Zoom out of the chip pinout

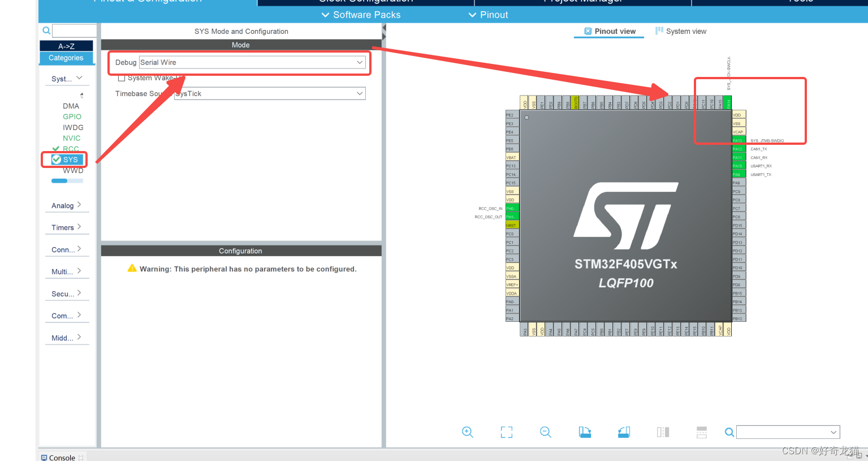click(x=546, y=432)
